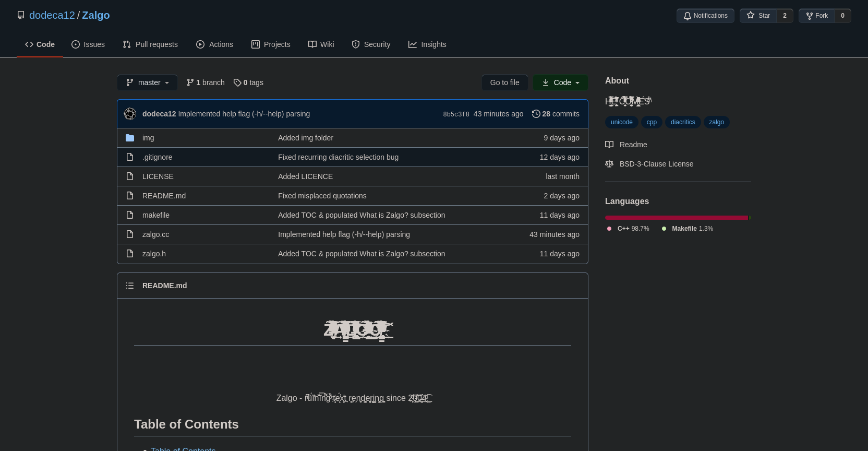The height and width of the screenshot is (451, 868).
Task: Select the unicode topic tag
Action: click(x=622, y=122)
